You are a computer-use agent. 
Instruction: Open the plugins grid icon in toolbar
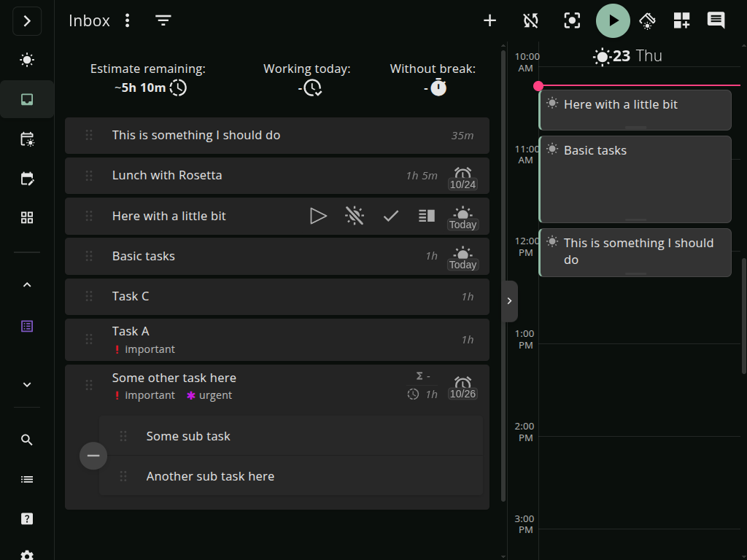(x=681, y=20)
